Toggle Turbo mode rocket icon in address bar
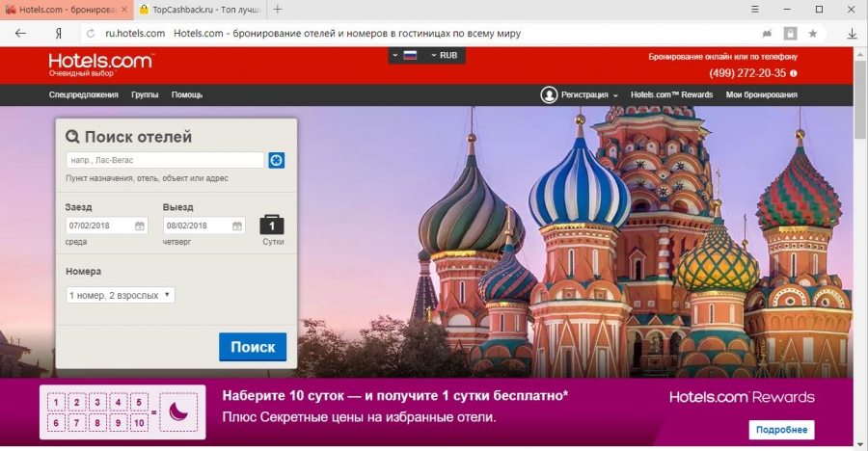 767,33
